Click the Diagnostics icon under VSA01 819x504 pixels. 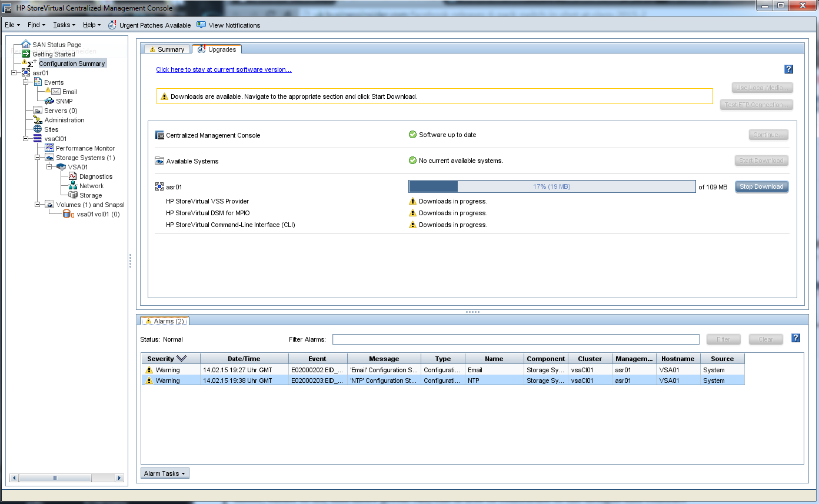pos(73,176)
